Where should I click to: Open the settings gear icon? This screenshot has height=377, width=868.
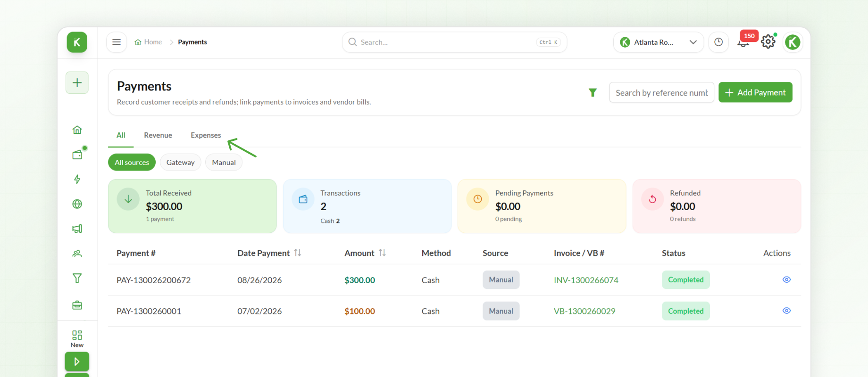768,42
